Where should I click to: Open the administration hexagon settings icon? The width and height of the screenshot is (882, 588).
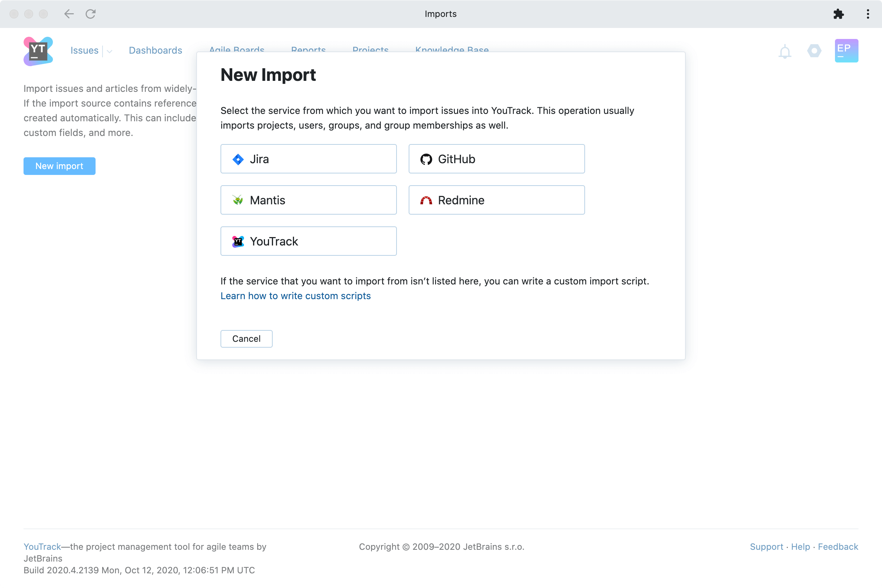click(x=814, y=51)
